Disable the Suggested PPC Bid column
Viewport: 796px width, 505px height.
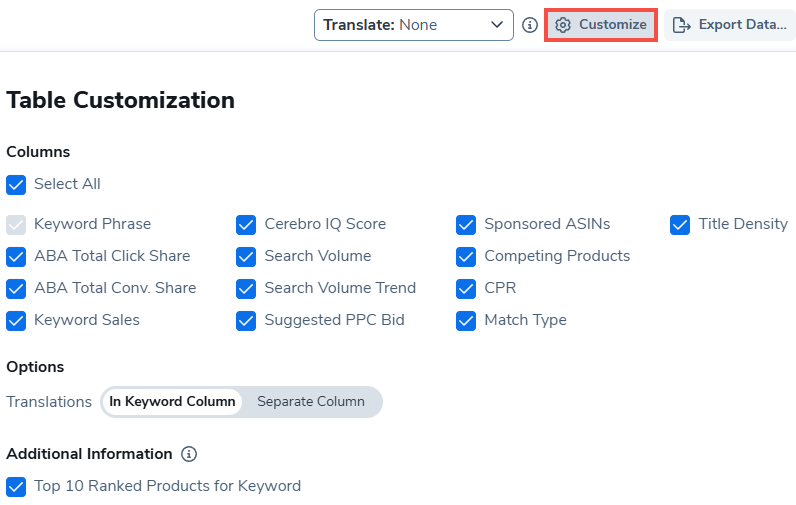click(x=246, y=321)
